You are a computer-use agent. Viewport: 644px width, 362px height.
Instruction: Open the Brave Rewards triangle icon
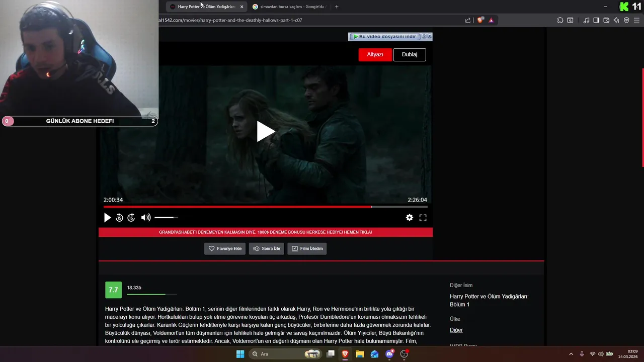(491, 20)
